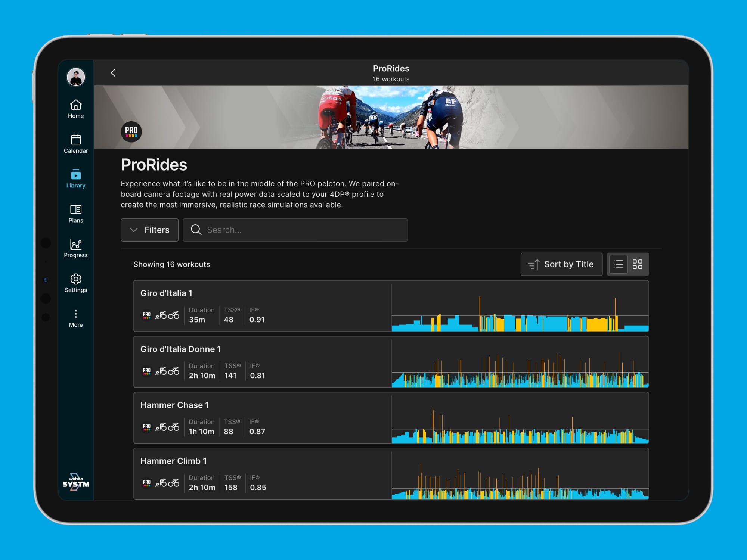
Task: Open Settings from sidebar
Action: pyautogui.click(x=76, y=283)
